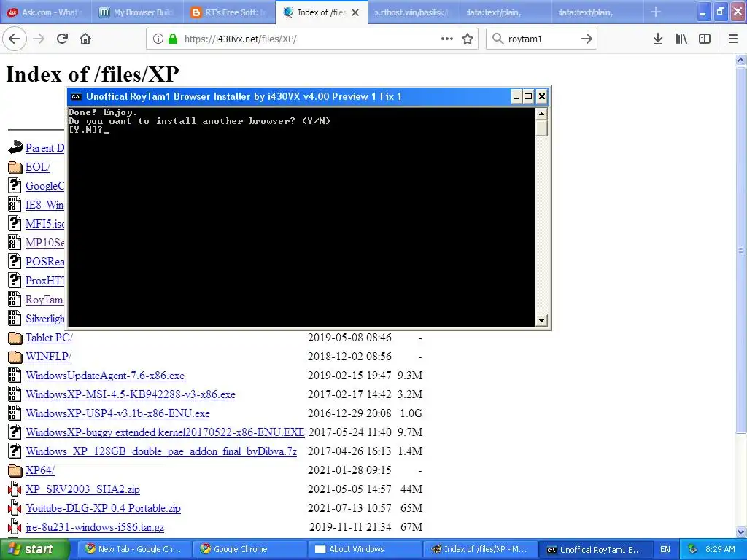Click console scrollbar up arrow
This screenshot has width=747, height=560.
point(541,114)
